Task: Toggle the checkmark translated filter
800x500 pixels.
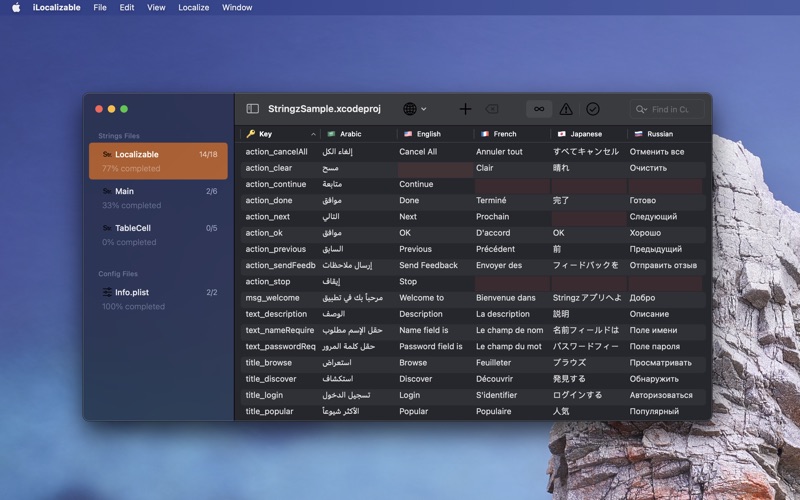Action: point(592,109)
